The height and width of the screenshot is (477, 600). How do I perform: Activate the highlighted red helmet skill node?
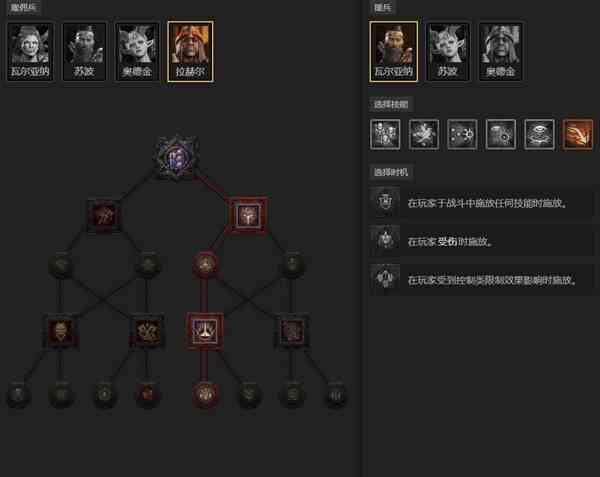246,215
